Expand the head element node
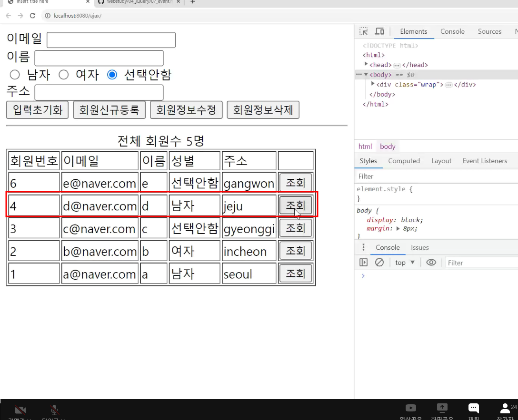 366,64
